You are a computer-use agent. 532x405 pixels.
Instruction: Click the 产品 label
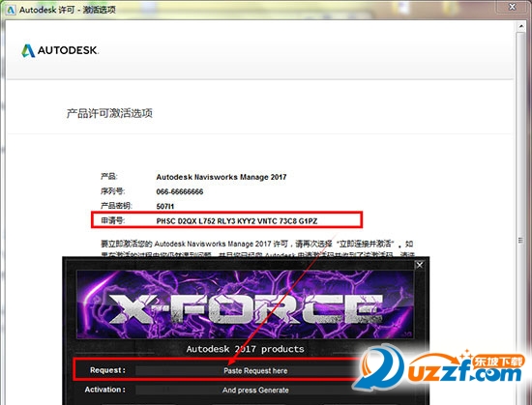(109, 177)
